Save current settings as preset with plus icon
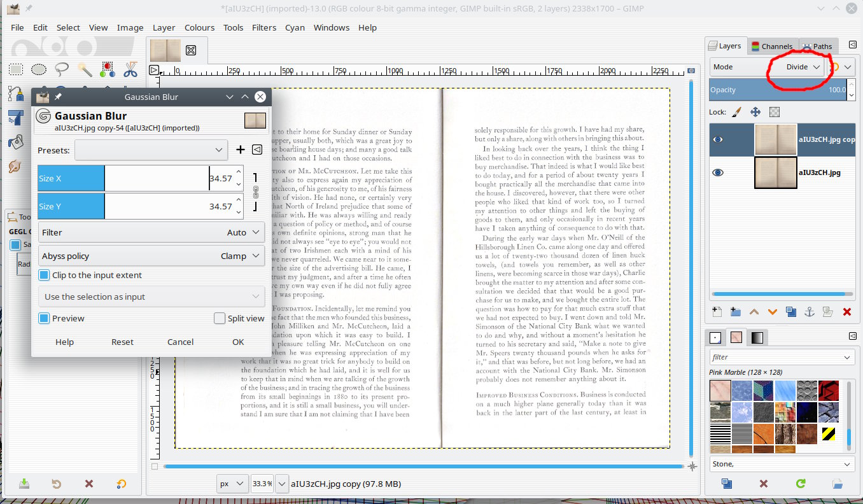The width and height of the screenshot is (863, 504). 241,150
